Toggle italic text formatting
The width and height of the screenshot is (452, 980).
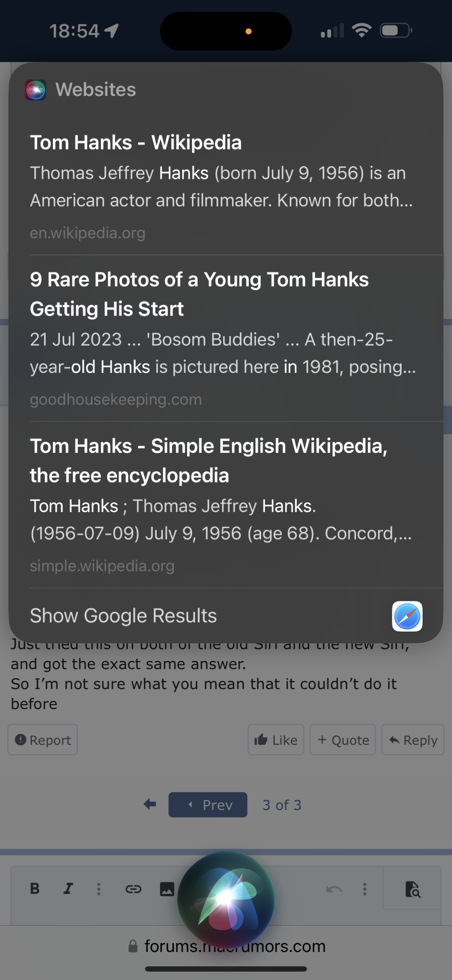pyautogui.click(x=68, y=889)
